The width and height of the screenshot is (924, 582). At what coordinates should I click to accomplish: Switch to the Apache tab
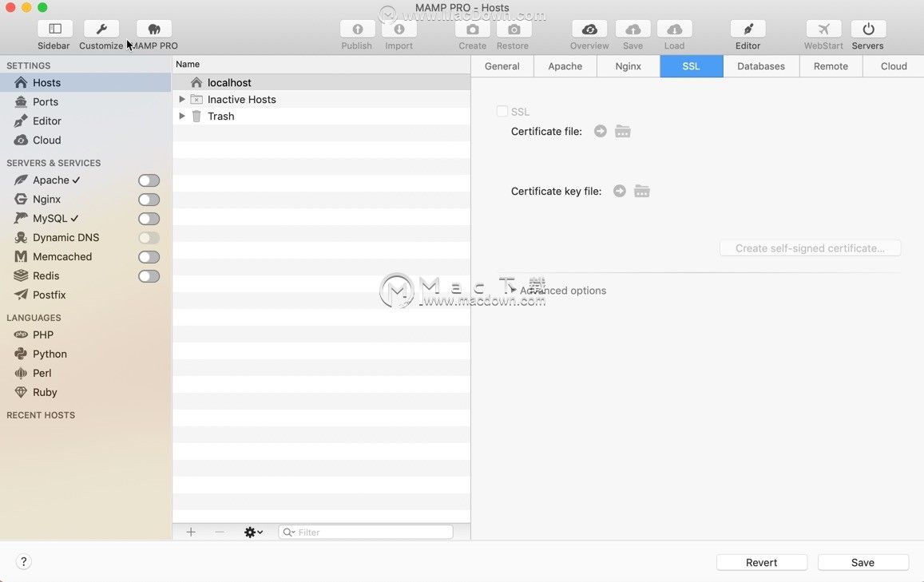pyautogui.click(x=565, y=66)
